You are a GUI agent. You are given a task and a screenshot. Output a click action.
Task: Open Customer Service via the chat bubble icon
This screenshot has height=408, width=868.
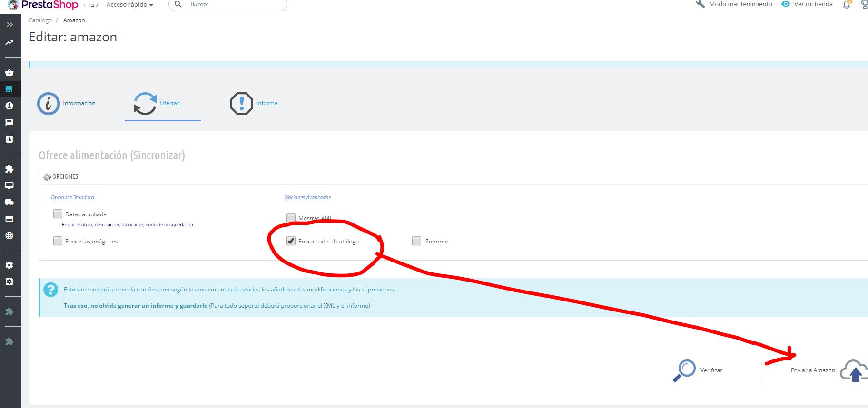9,122
